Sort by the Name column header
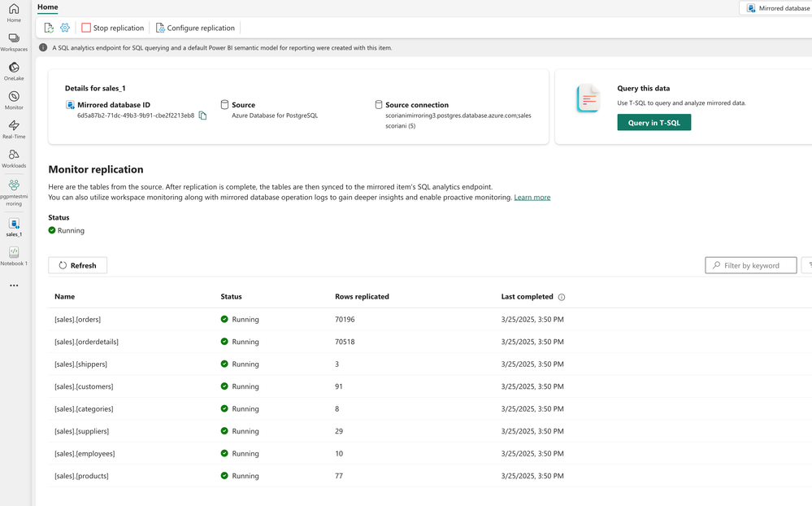Viewport: 812px width, 506px height. point(65,297)
